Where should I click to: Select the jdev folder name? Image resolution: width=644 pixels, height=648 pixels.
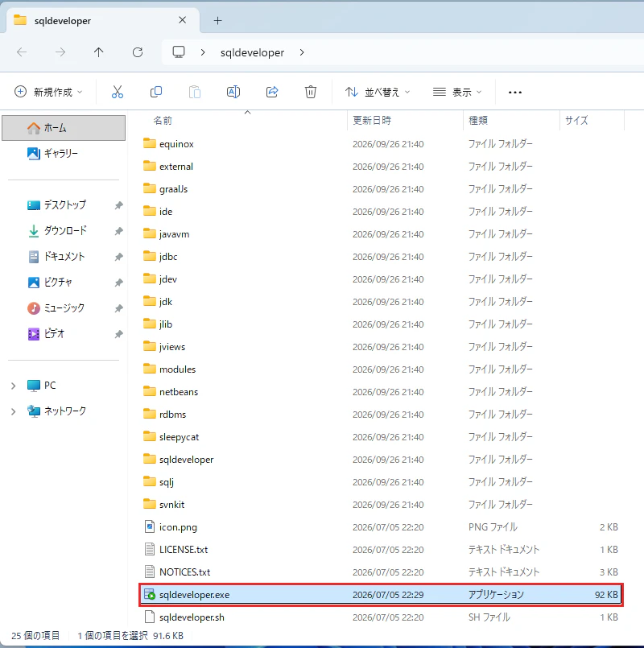[x=167, y=279]
